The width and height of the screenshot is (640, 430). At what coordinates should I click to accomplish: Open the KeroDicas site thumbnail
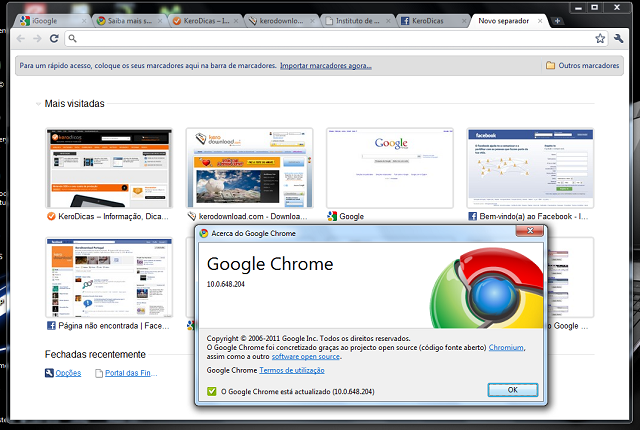tap(109, 168)
